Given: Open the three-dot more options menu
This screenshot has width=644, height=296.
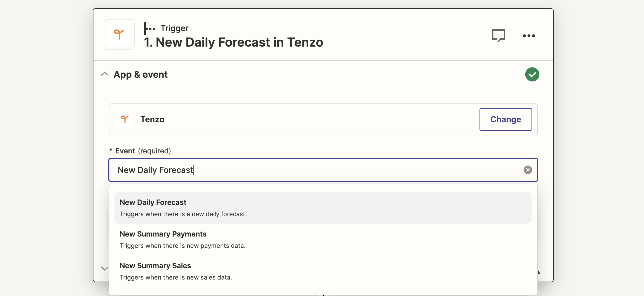Looking at the screenshot, I should (529, 36).
